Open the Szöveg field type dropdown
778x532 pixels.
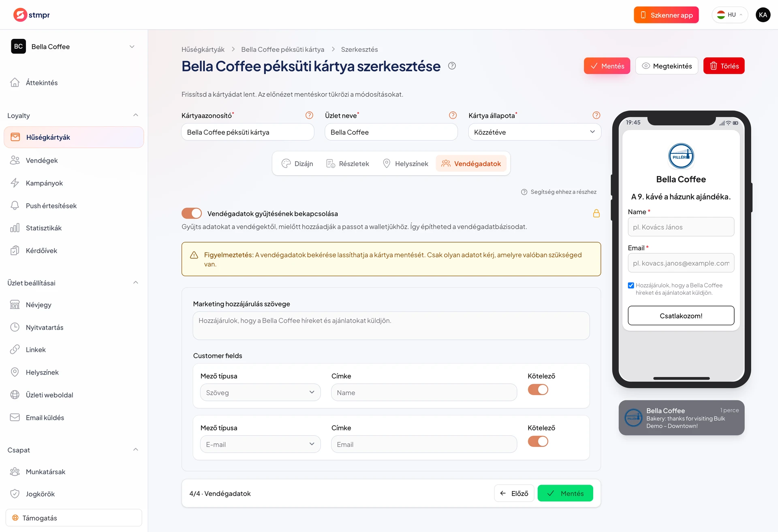coord(261,392)
